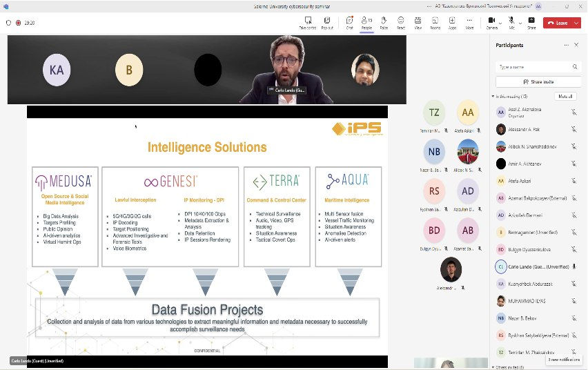Select the TZ participant avatar

(x=434, y=113)
